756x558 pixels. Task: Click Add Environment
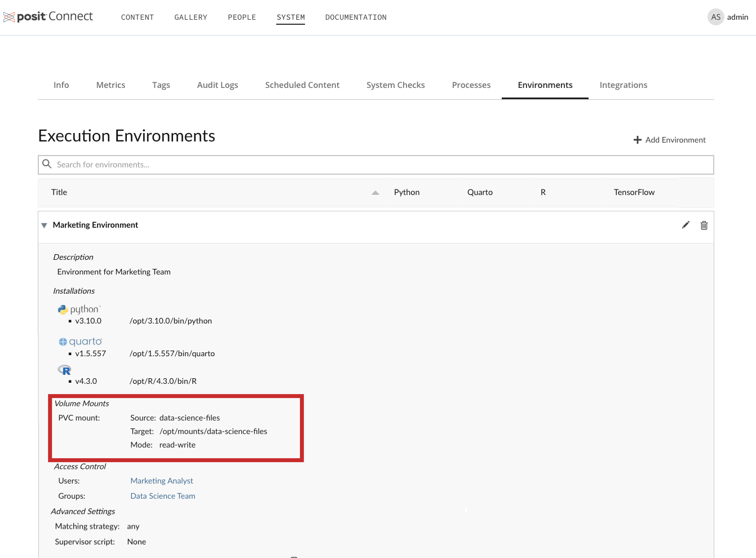670,140
